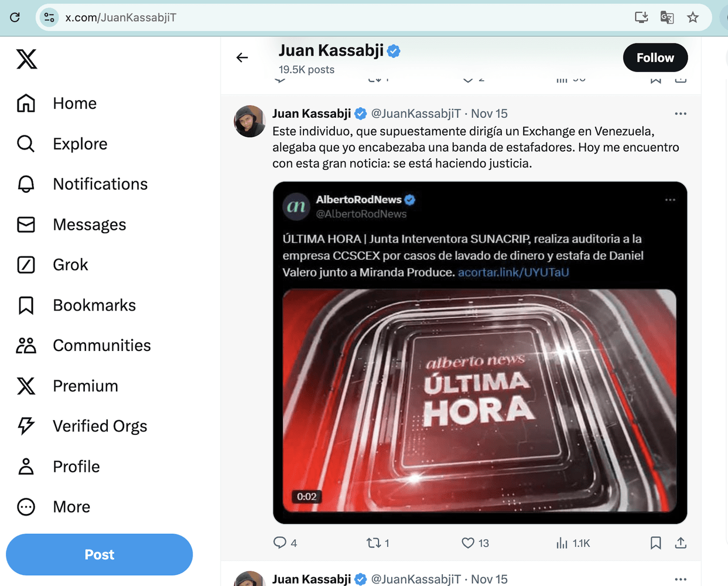Open the Messages inbox
The width and height of the screenshot is (728, 586).
coord(89,224)
